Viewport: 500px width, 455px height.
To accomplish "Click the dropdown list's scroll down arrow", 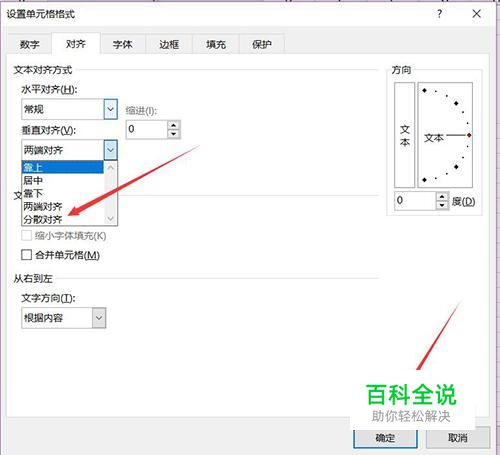I will [x=111, y=219].
